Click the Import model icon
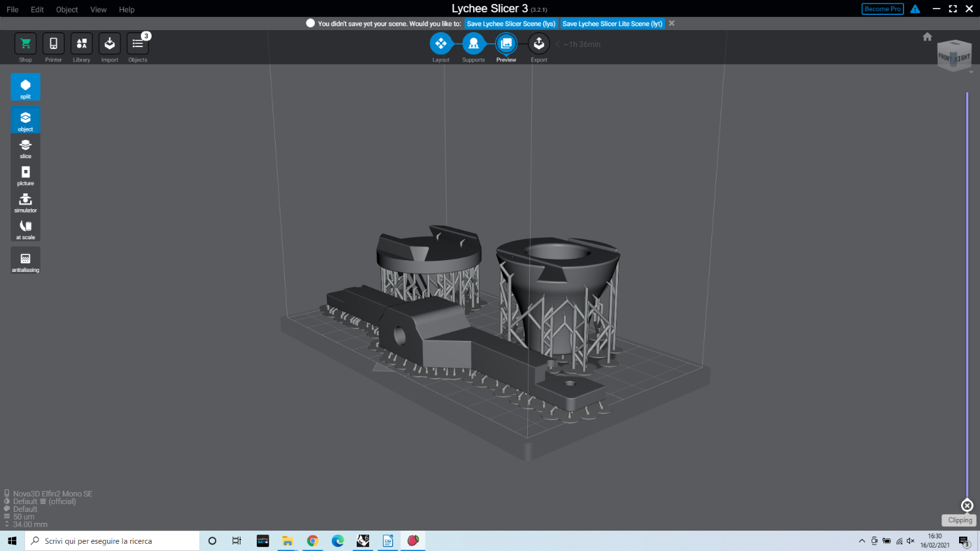 [x=110, y=44]
